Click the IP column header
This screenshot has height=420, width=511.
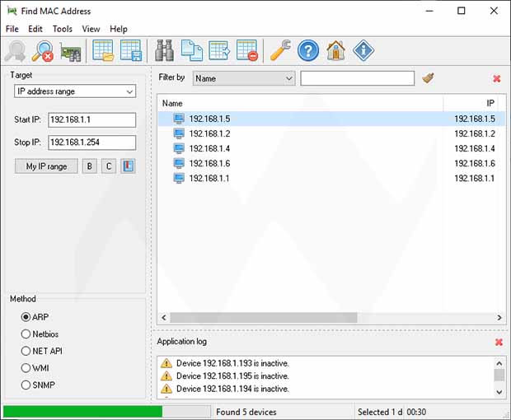470,103
